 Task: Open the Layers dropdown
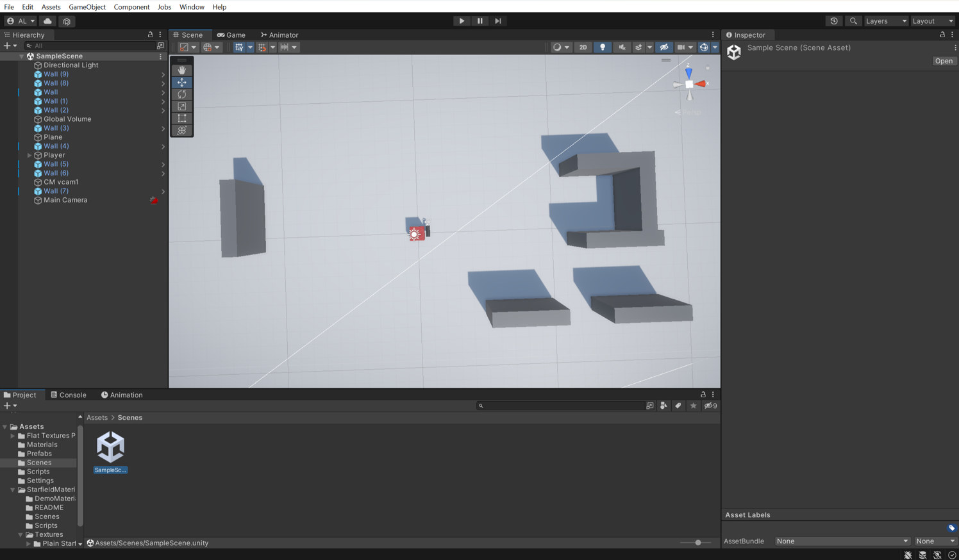886,21
